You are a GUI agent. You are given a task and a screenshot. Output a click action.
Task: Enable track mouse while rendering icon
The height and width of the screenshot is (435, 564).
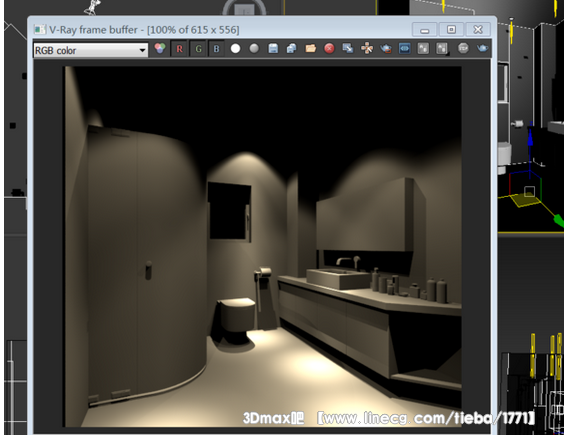[367, 48]
